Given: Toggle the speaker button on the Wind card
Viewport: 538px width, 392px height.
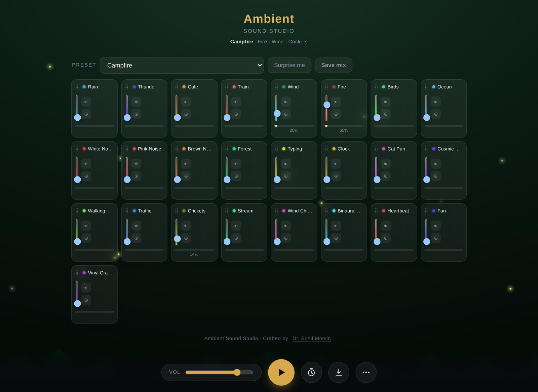Looking at the screenshot, I should point(286,102).
